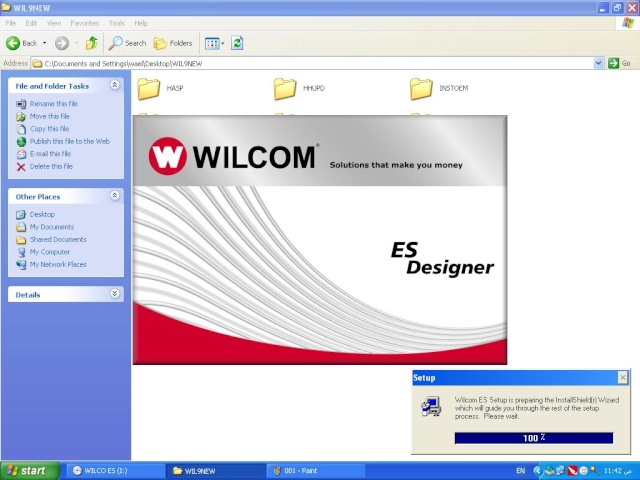Collapse the File and Folder Tasks panel
Screen dimensions: 640x480
click(115, 85)
